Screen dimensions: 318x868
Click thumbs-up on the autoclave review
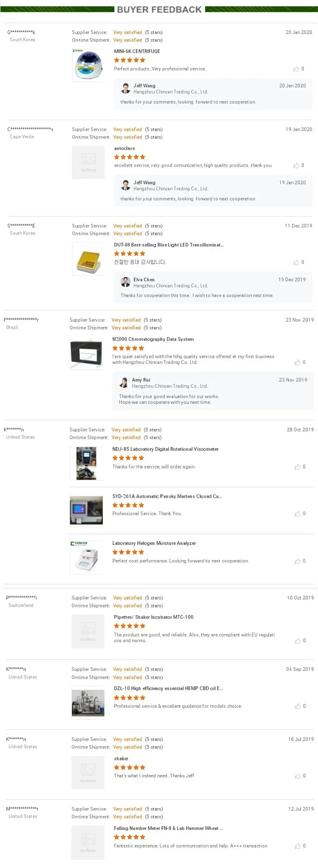(x=297, y=166)
